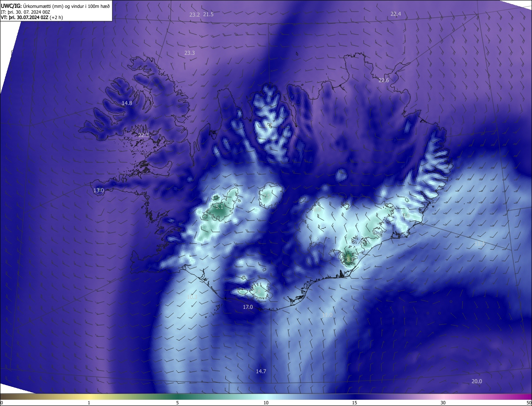Click the precipitation color scale bar
The height and width of the screenshot is (406, 532).
point(266,397)
